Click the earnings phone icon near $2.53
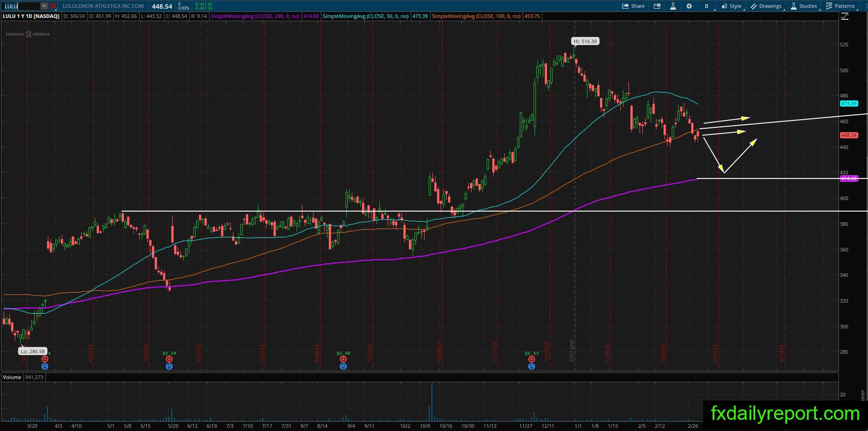868x431 pixels. click(x=531, y=359)
